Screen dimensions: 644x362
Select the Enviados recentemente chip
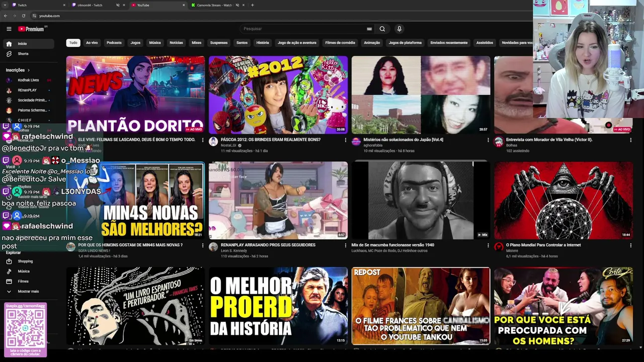pyautogui.click(x=449, y=43)
